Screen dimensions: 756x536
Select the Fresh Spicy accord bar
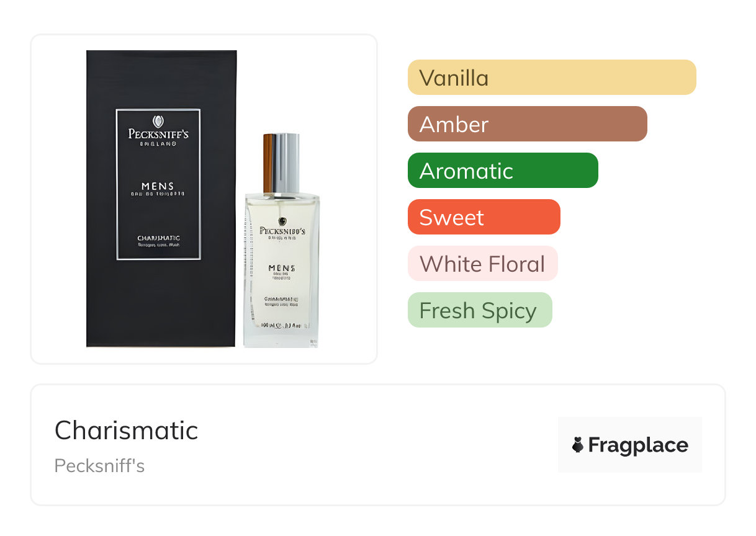(x=480, y=310)
